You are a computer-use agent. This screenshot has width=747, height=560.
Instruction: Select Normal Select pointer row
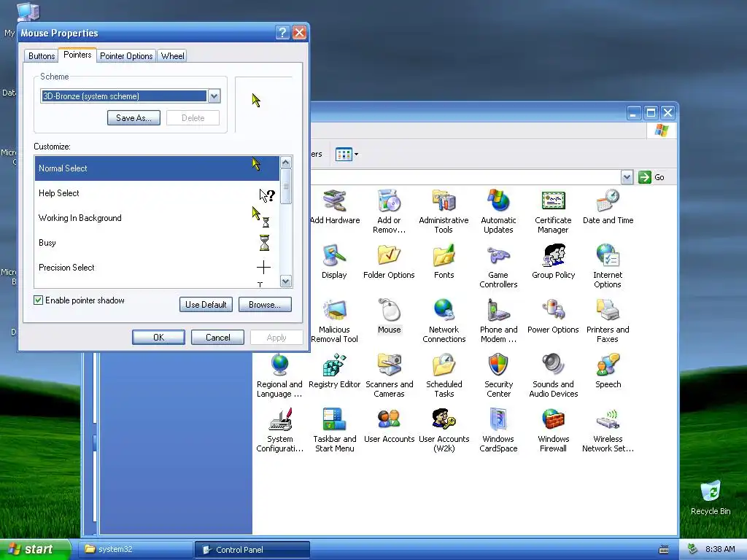[157, 168]
